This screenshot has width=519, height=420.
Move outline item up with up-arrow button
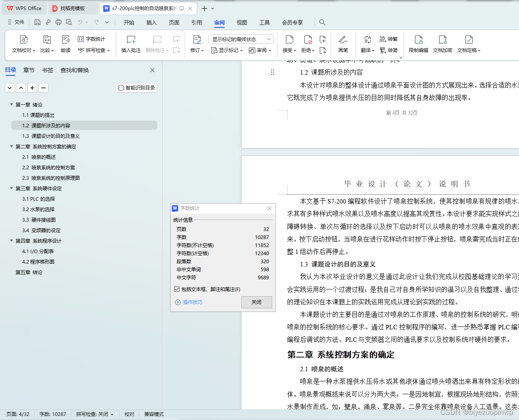coord(21,87)
